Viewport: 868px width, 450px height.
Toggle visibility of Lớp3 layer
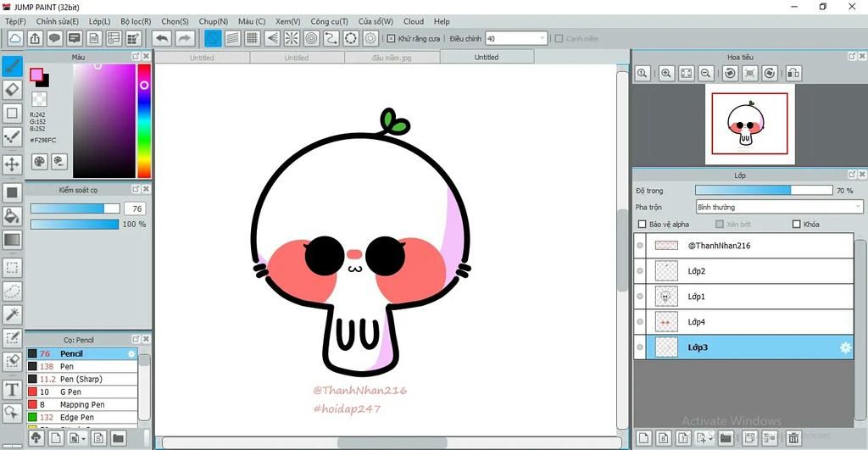640,347
